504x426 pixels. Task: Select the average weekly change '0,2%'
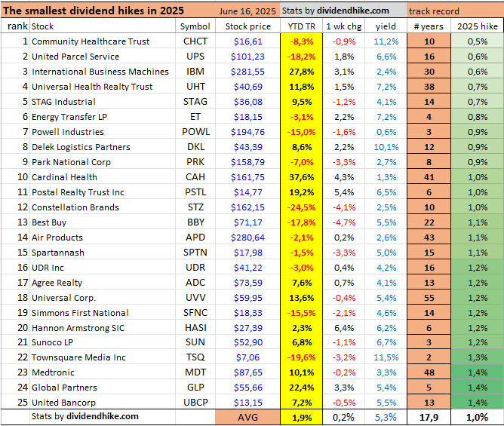pyautogui.click(x=343, y=417)
